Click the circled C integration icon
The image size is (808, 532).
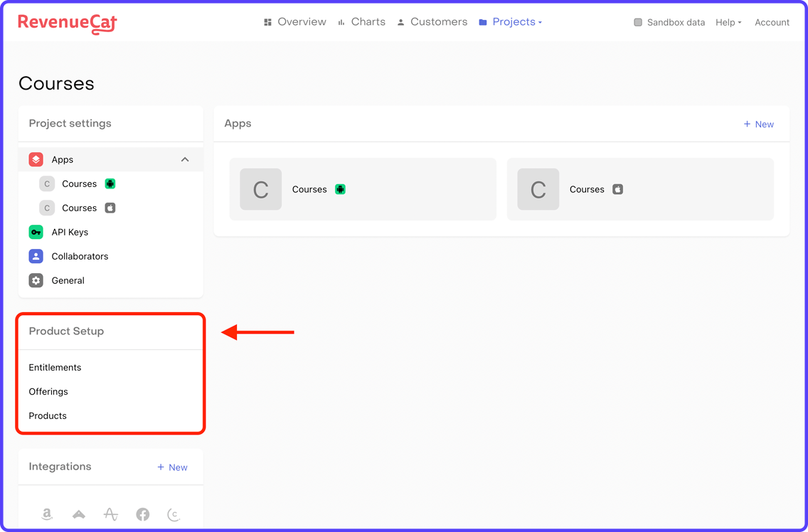coord(174,514)
